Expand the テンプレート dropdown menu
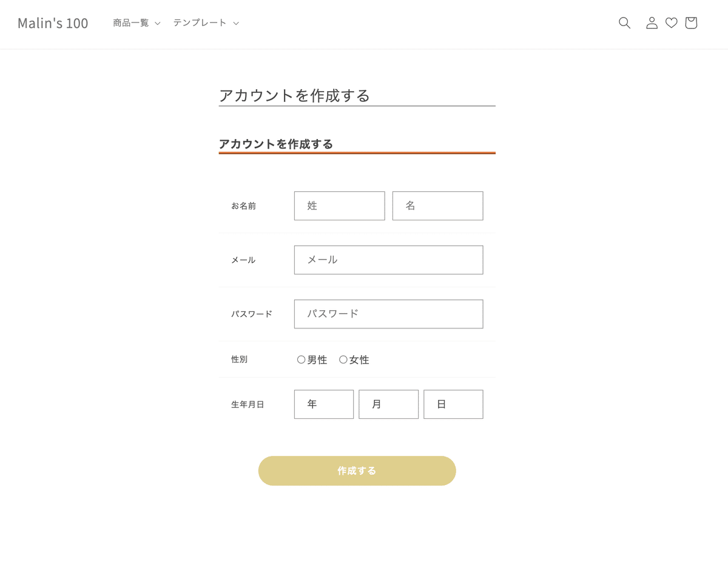This screenshot has height=570, width=728. pyautogui.click(x=206, y=23)
